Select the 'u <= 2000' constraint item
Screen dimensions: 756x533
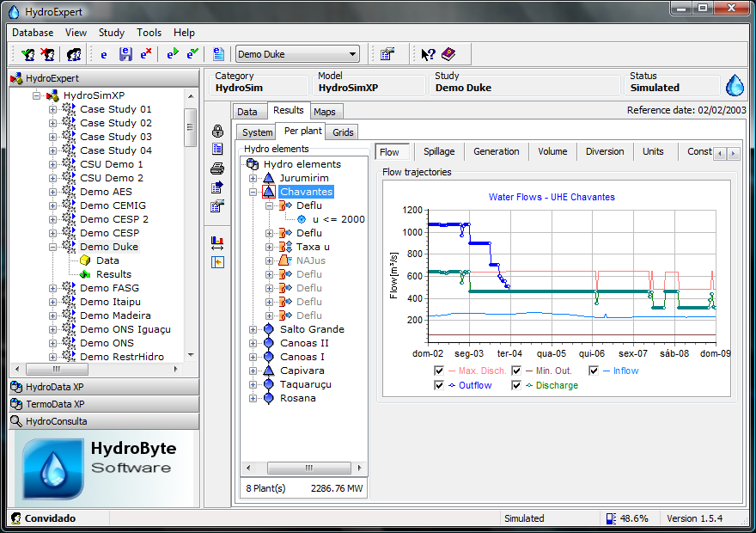click(338, 219)
